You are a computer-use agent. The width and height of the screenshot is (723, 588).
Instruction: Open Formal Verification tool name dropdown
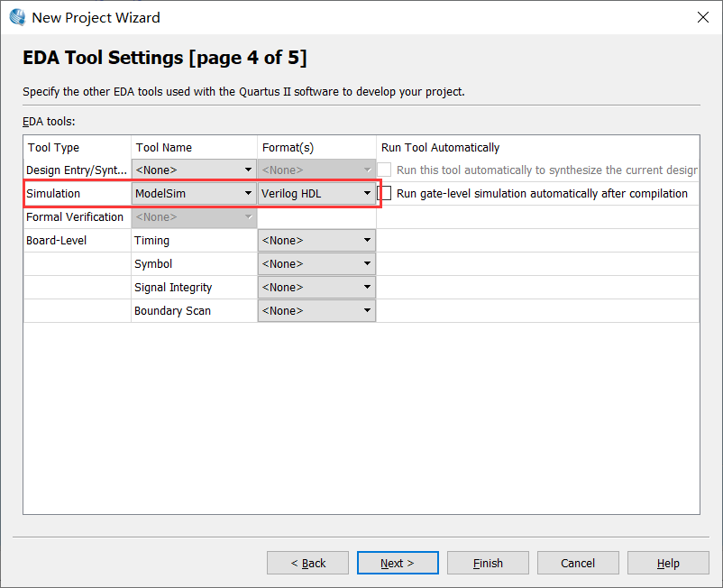click(x=194, y=216)
